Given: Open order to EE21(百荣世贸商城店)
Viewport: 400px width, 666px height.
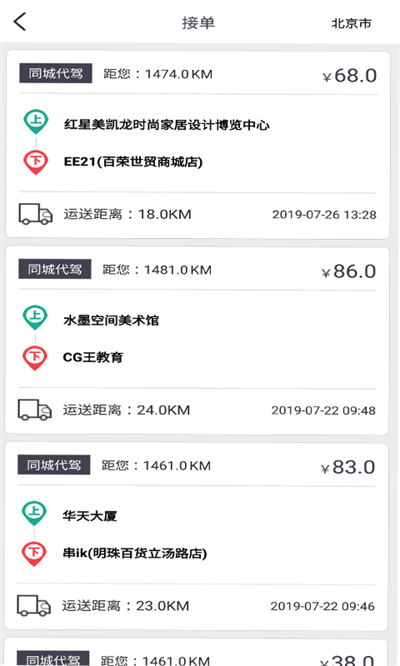Looking at the screenshot, I should pyautogui.click(x=198, y=145).
